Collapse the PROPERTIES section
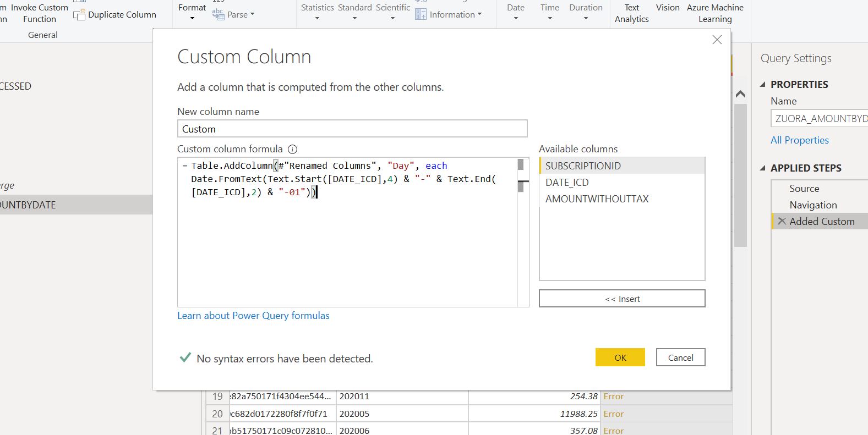868x435 pixels. pos(763,85)
